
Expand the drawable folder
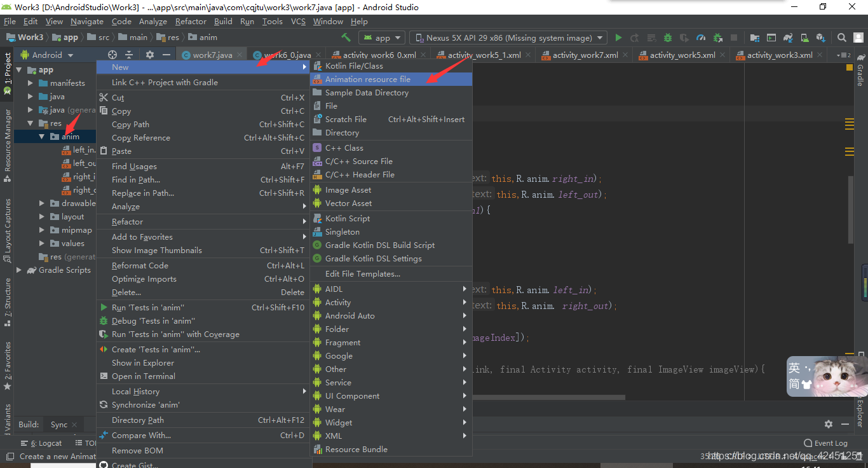42,203
